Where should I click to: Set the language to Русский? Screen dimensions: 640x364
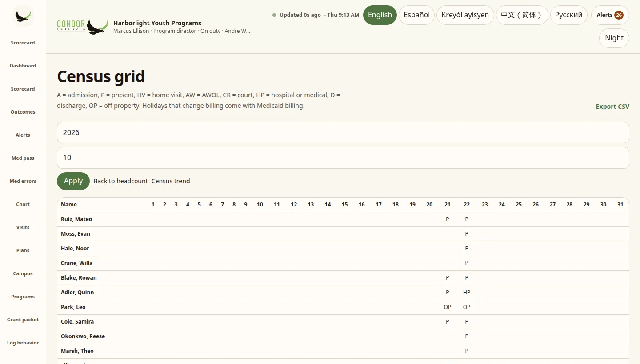569,15
